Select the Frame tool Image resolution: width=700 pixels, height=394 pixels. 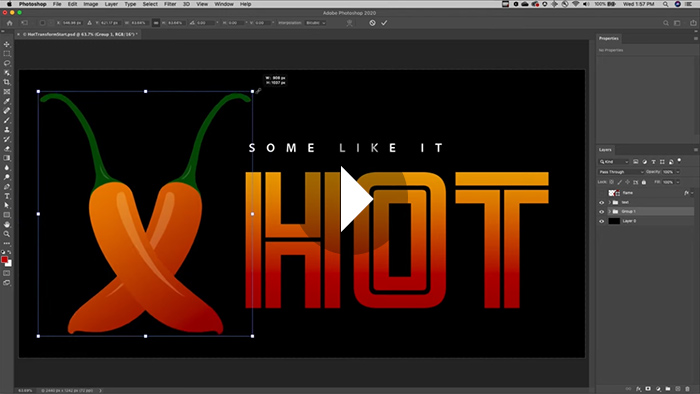(x=7, y=91)
